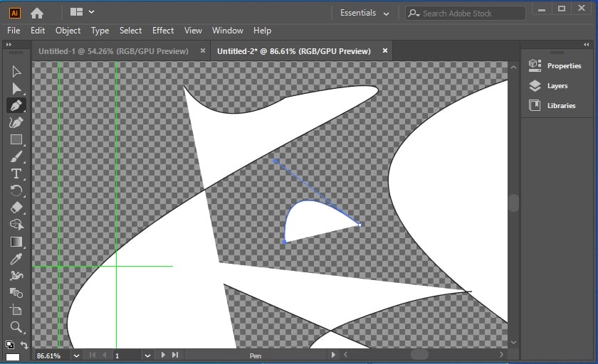The width and height of the screenshot is (598, 364).
Task: Click the horizontal scrollbar thumb
Action: click(x=419, y=355)
